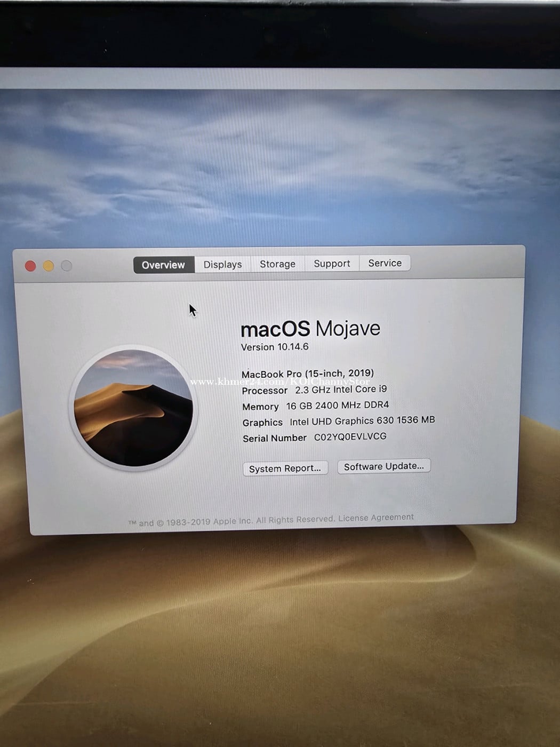
Task: Click the grayed-out zoom window button
Action: point(67,266)
